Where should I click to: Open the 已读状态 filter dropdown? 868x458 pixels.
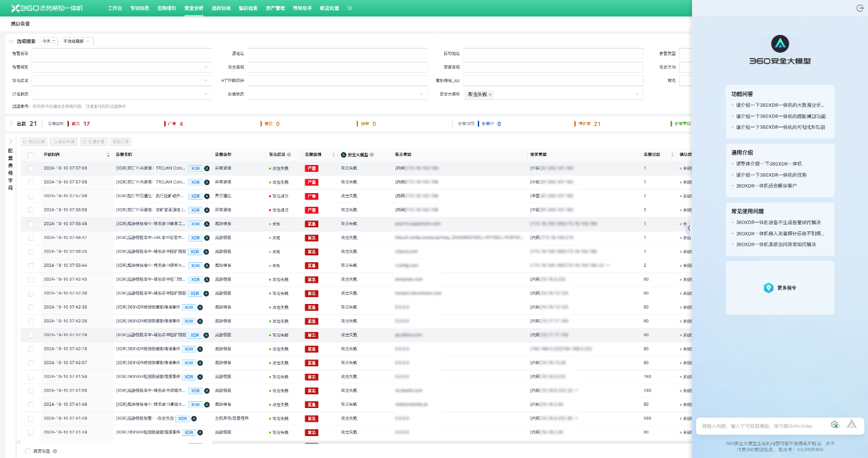(121, 94)
